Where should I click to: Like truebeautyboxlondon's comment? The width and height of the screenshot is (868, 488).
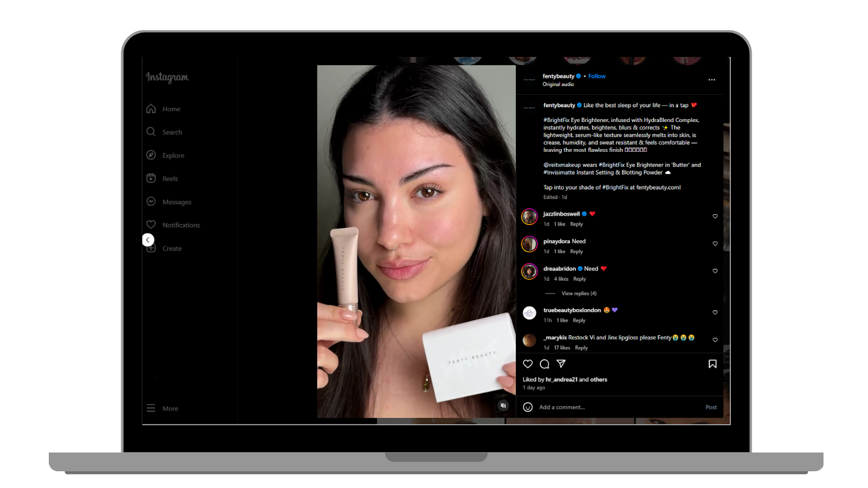[x=715, y=313]
